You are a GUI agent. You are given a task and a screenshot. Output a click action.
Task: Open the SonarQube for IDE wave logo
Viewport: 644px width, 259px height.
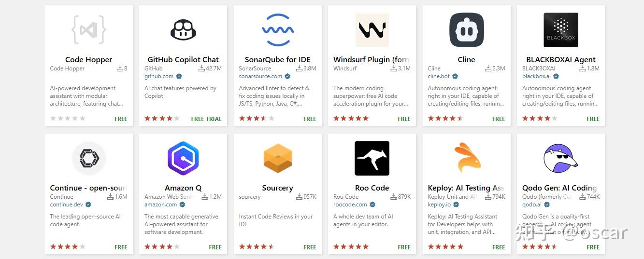pyautogui.click(x=277, y=30)
